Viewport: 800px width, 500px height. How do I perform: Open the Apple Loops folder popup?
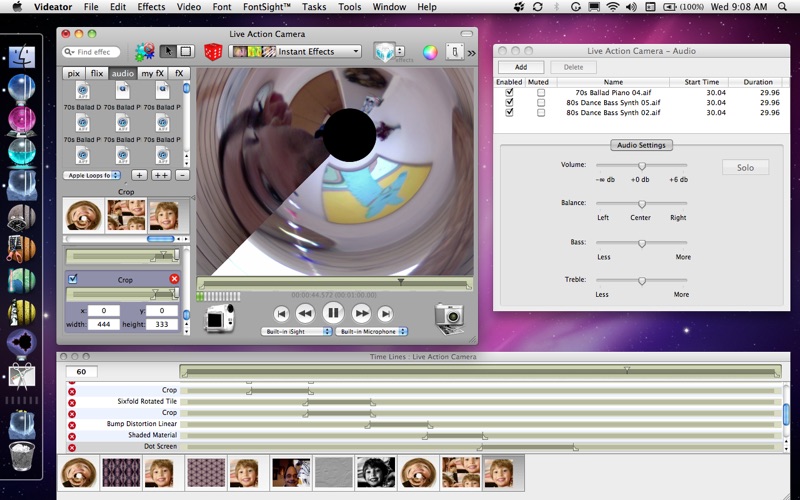coord(91,176)
